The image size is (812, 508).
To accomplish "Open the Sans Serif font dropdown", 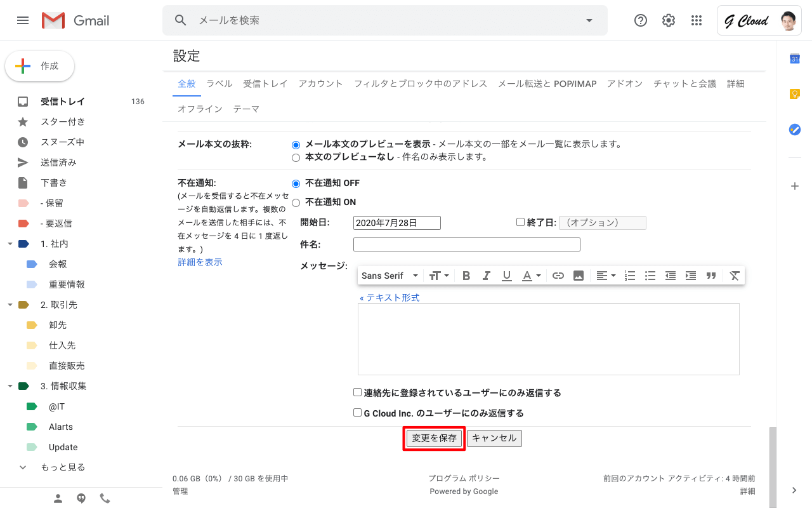I will coord(390,276).
